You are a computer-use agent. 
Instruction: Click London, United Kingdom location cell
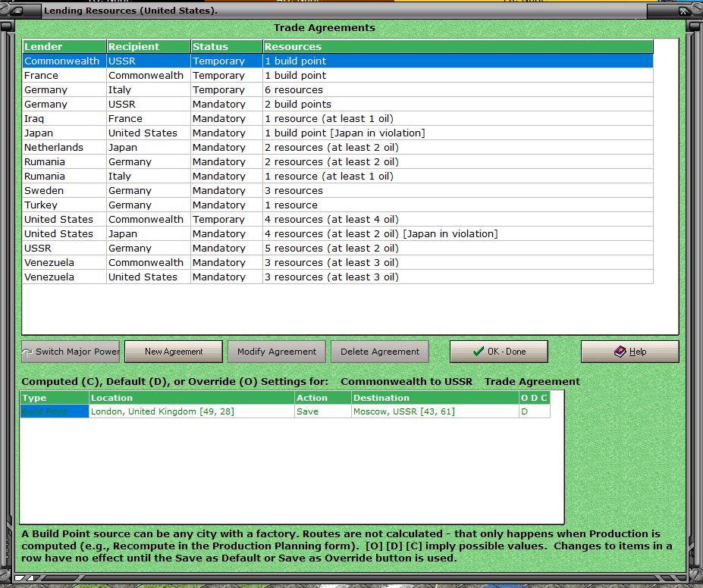[192, 411]
